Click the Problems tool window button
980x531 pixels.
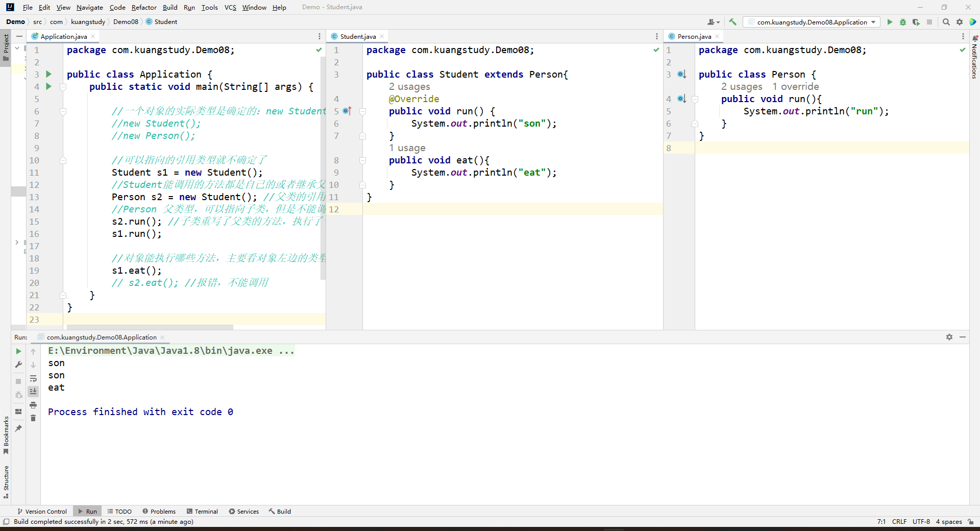click(159, 511)
